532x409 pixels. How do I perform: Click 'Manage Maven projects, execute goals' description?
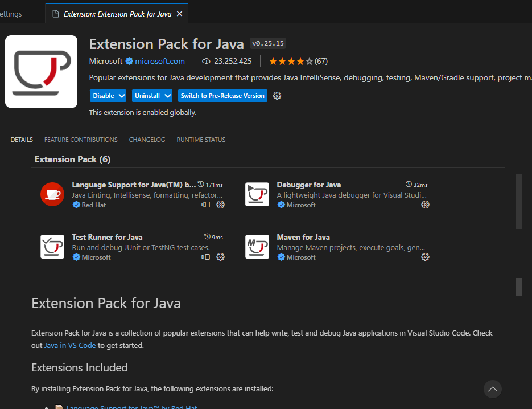351,247
